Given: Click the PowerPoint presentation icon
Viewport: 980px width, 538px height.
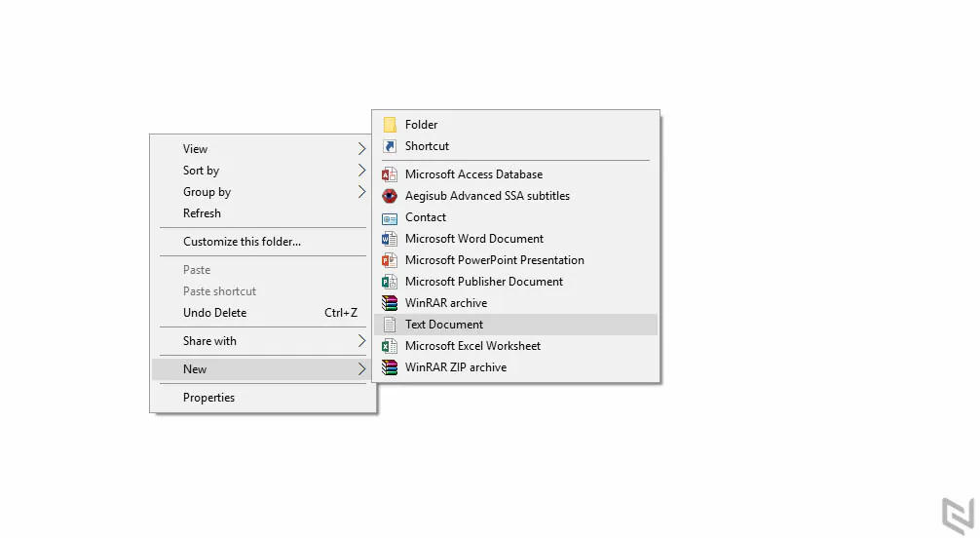Looking at the screenshot, I should (390, 260).
